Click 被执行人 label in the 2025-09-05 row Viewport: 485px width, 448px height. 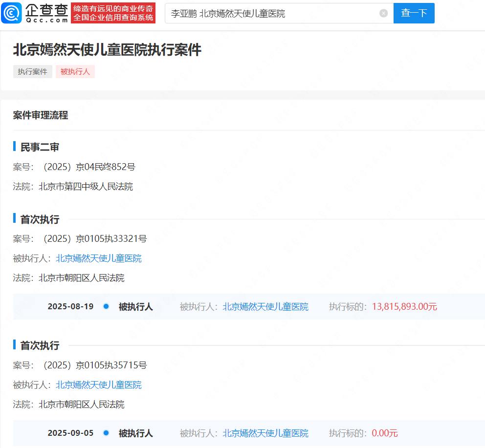tap(136, 433)
